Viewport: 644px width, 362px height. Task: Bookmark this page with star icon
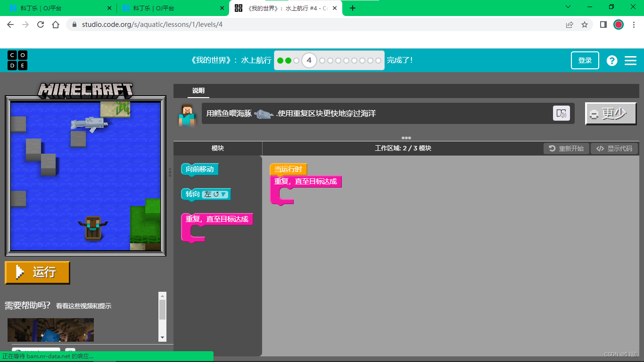(585, 25)
